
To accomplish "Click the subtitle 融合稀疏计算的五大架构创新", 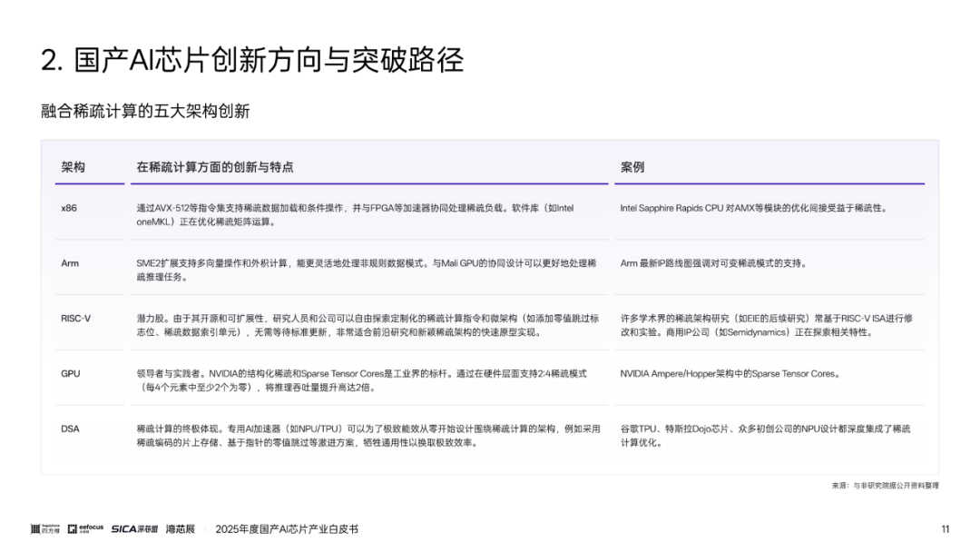I will coord(145,112).
